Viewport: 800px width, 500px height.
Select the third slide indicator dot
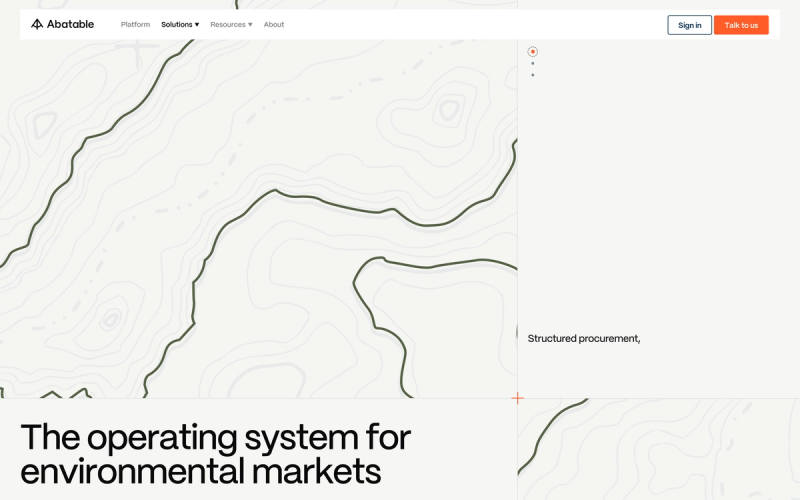click(x=533, y=75)
